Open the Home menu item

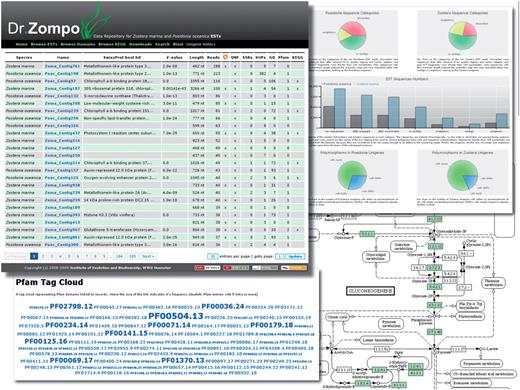(x=22, y=44)
